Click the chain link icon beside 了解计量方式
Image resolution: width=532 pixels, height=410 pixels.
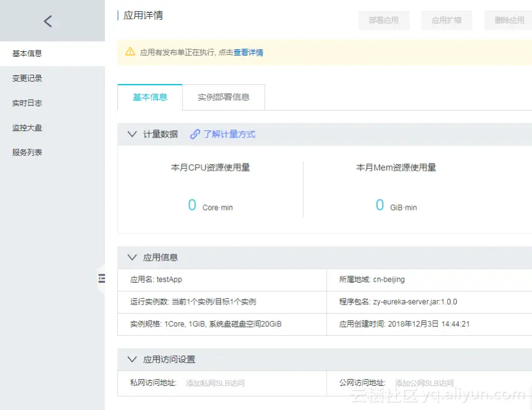pos(195,134)
